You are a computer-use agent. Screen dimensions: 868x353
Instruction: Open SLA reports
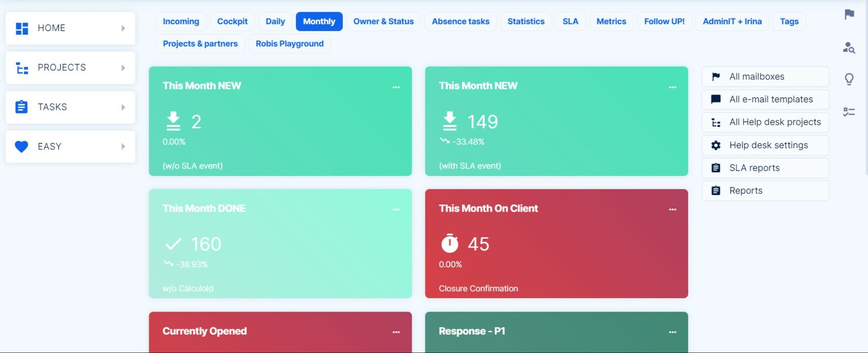coord(765,168)
